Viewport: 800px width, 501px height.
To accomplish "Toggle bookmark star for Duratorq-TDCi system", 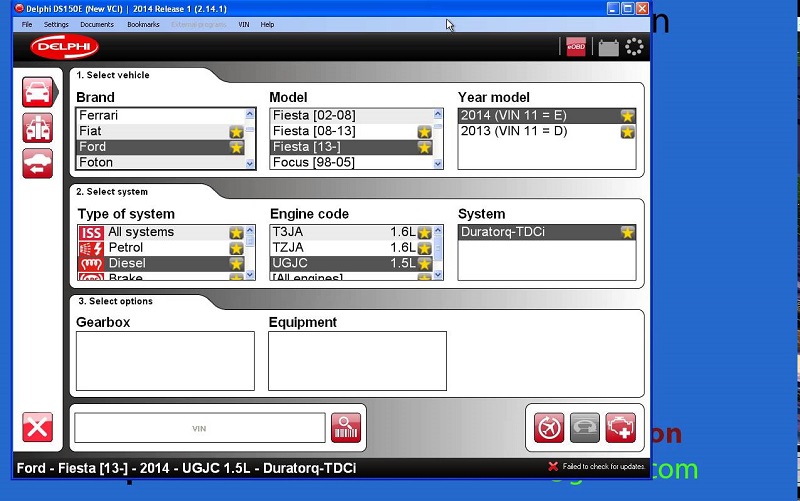I will pyautogui.click(x=628, y=233).
